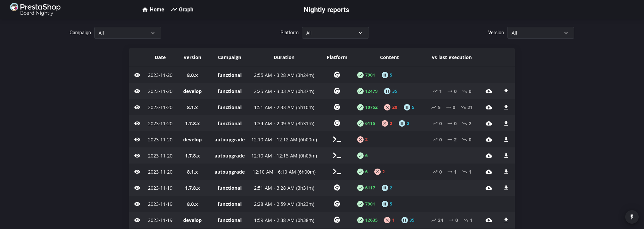Download file for the 2023-11-19 develop functional report
This screenshot has height=229, width=644.
click(x=506, y=220)
